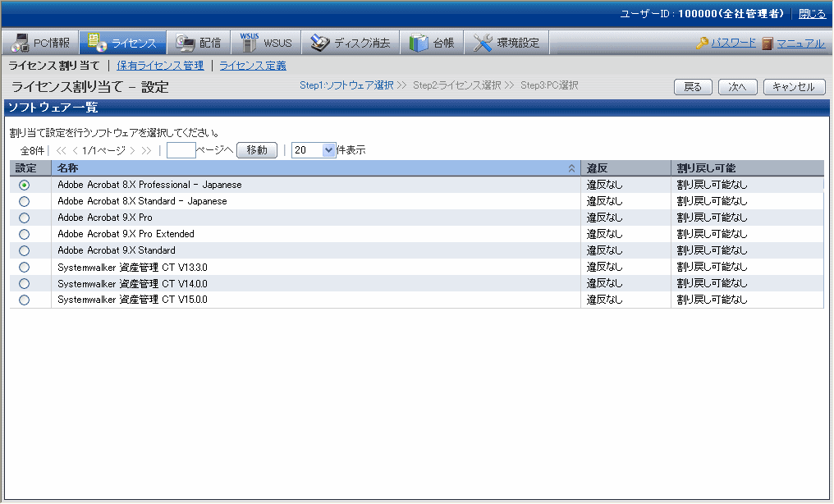Click the PC情報 computer icon

[20, 43]
